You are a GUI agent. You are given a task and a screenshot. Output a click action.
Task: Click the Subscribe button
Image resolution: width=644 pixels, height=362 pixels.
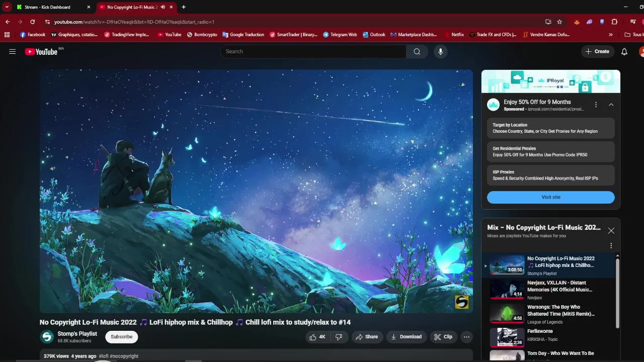pyautogui.click(x=122, y=337)
